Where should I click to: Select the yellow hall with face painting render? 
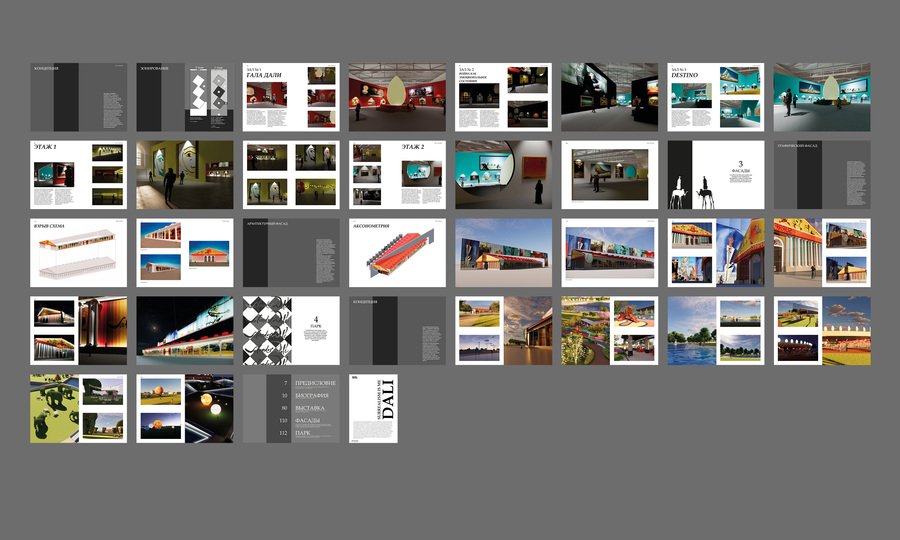(x=185, y=175)
